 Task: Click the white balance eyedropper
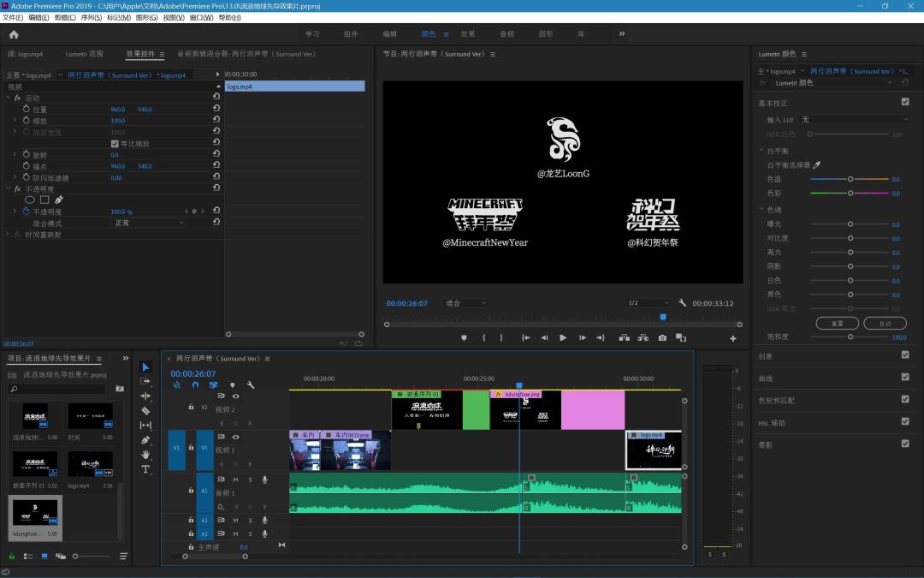click(x=815, y=165)
